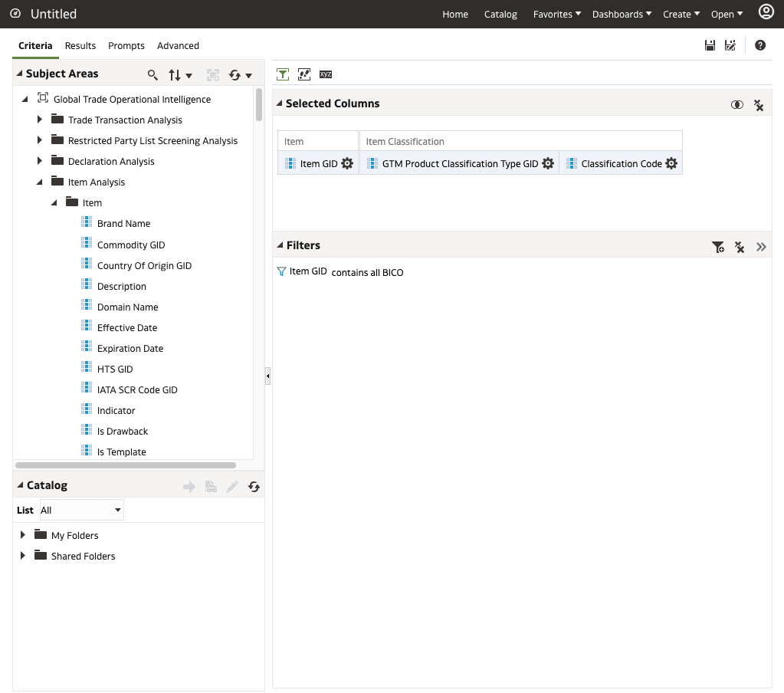Go to Home link
The image size is (784, 693).
455,14
